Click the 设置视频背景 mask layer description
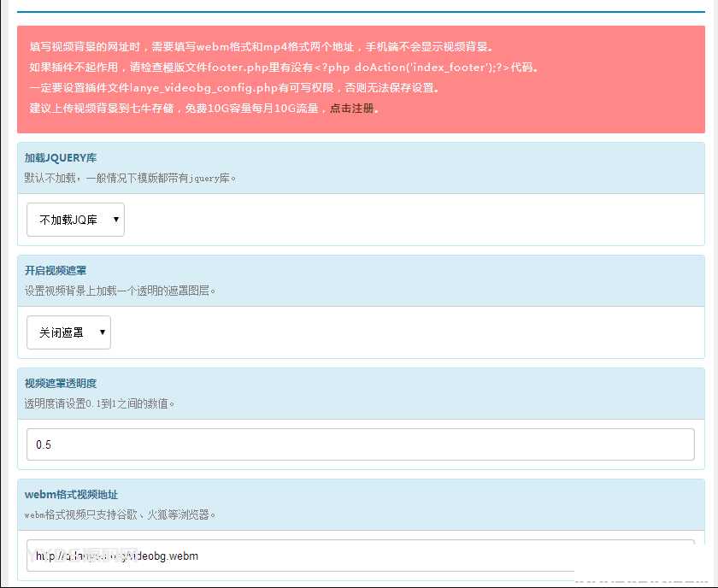The height and width of the screenshot is (588, 718). [x=121, y=291]
